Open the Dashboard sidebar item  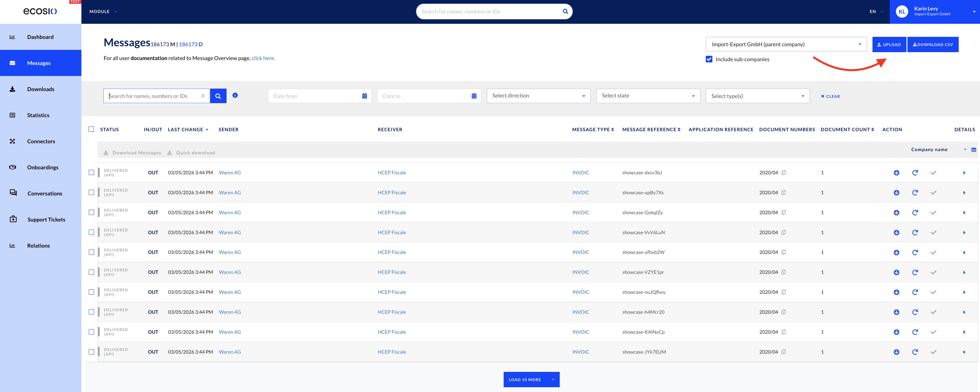click(x=40, y=37)
